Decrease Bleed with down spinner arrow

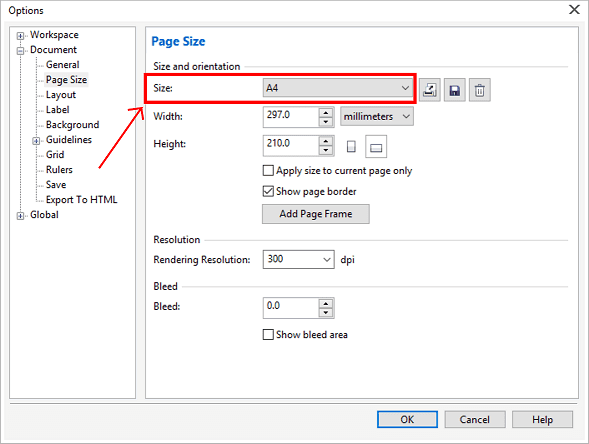point(326,313)
